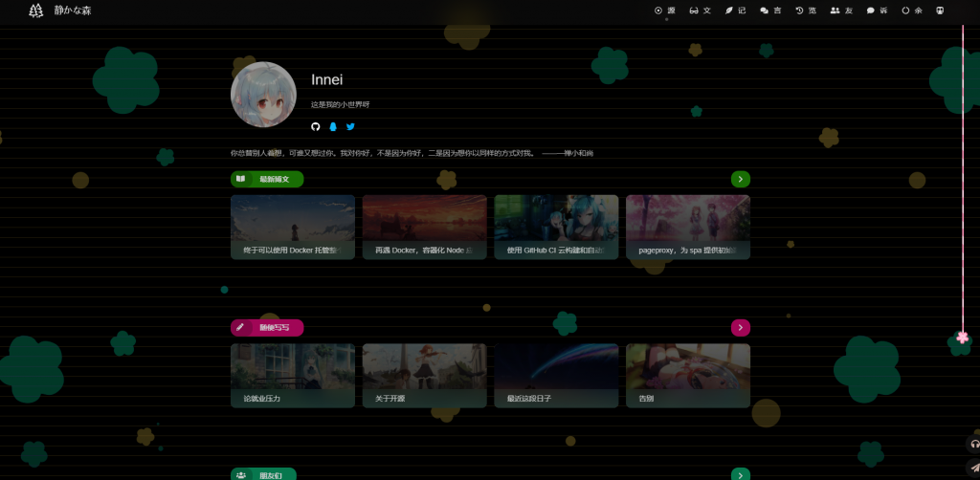Click the paper plane button at bottom right
Image resolution: width=980 pixels, height=480 pixels.
coord(973,467)
